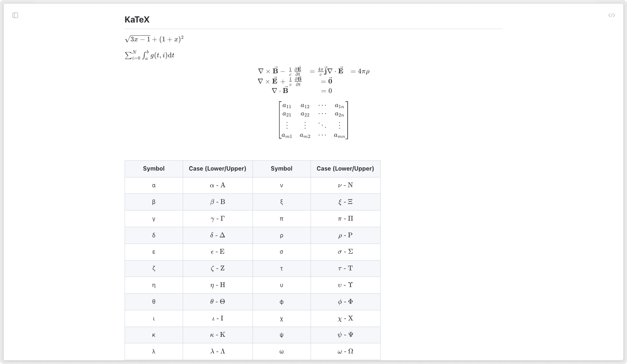The image size is (627, 364).
Task: Click the summation integral g(t,i)dt formula
Action: pyautogui.click(x=150, y=55)
